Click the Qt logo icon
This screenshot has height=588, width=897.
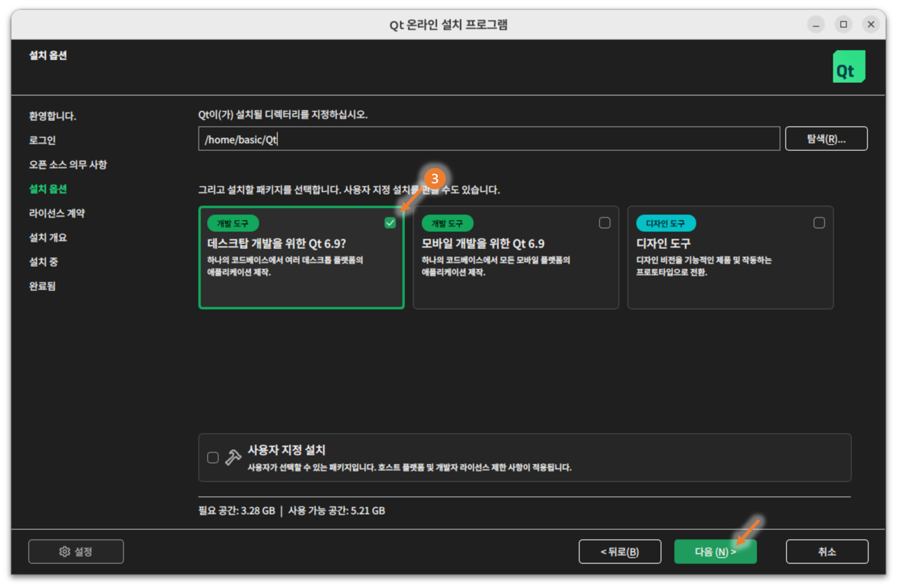pyautogui.click(x=848, y=66)
